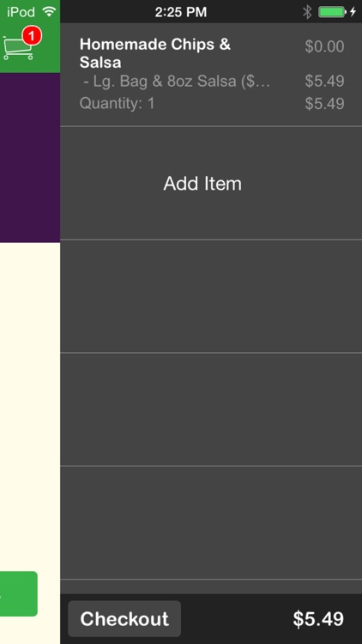Tap Add Item row
This screenshot has height=644, width=362.
211,183
